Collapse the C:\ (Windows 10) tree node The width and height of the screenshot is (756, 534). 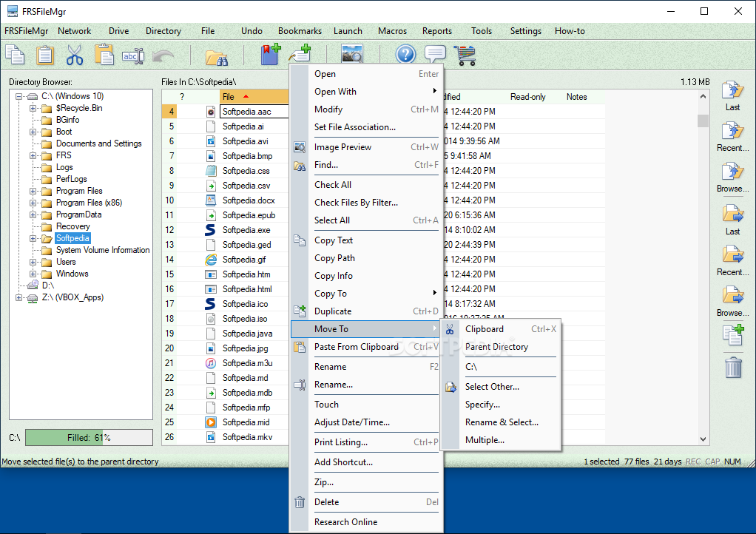coord(18,96)
